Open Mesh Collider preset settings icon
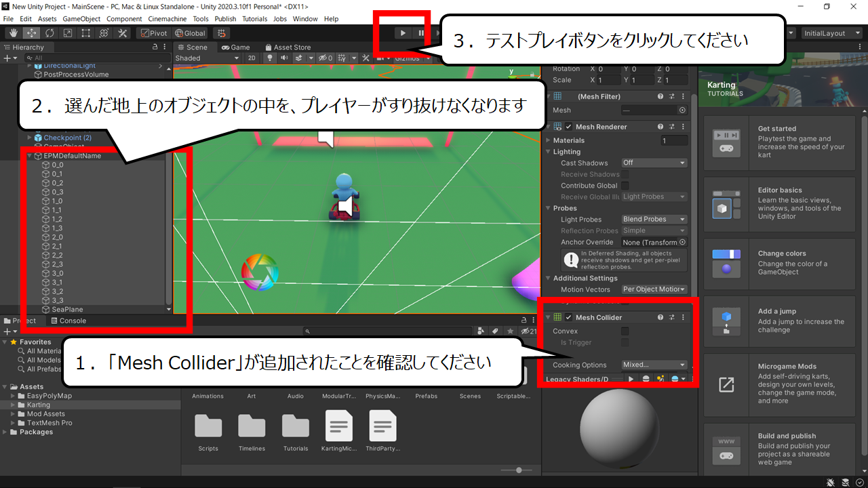868x488 pixels. [671, 317]
